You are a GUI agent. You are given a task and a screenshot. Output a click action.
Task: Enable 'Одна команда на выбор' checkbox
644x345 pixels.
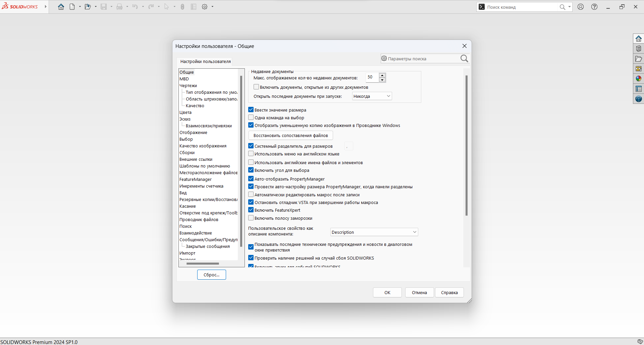(x=251, y=117)
